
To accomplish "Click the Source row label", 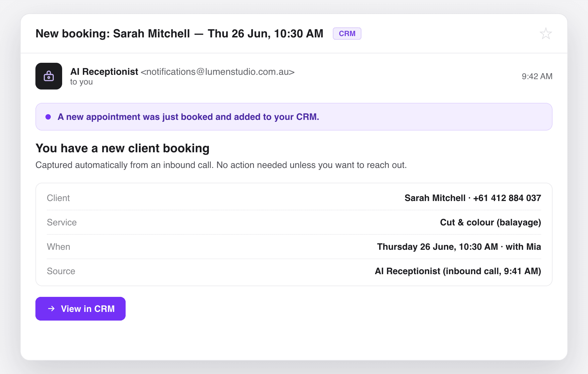I will click(x=61, y=271).
